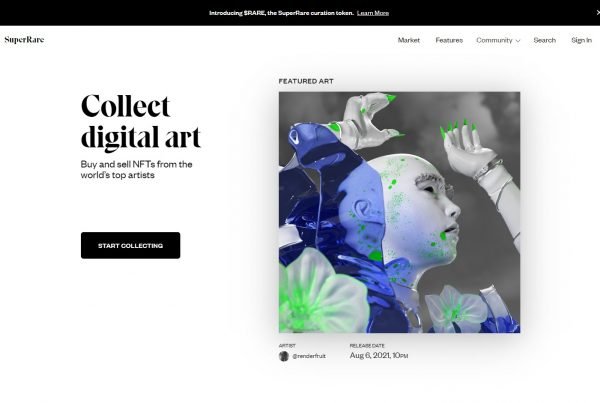Click the Start Collecting button
This screenshot has height=403, width=600.
coord(130,245)
